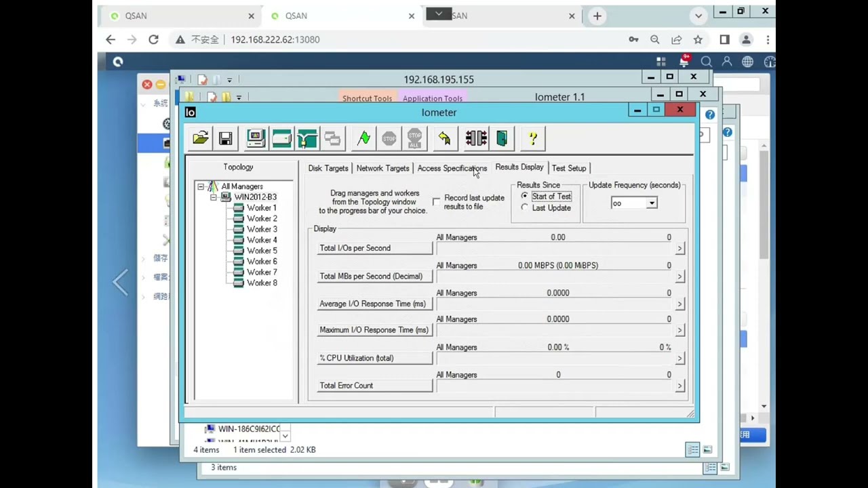The image size is (868, 488).
Task: Select Worker 4 in topology tree
Action: click(x=261, y=240)
